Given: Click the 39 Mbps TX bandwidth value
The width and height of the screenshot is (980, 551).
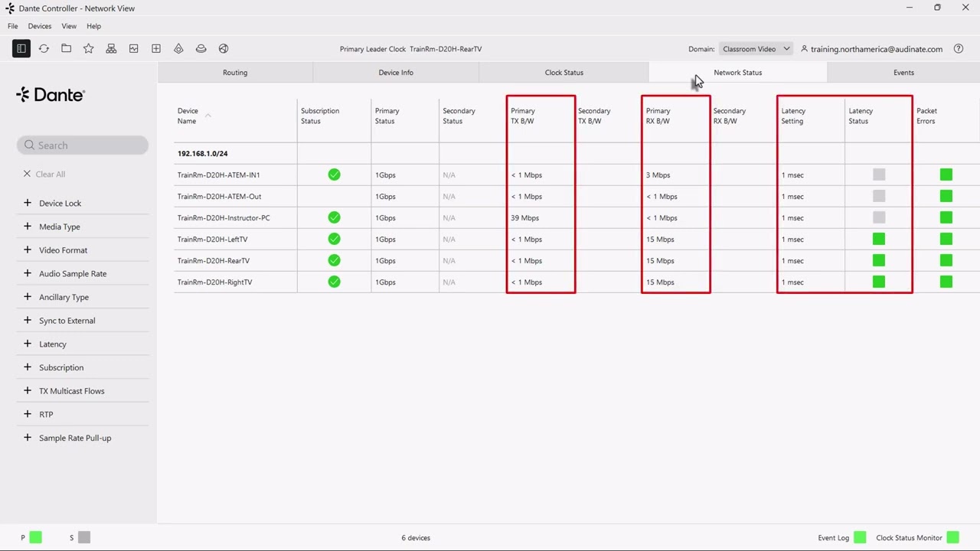Looking at the screenshot, I should click(x=525, y=218).
